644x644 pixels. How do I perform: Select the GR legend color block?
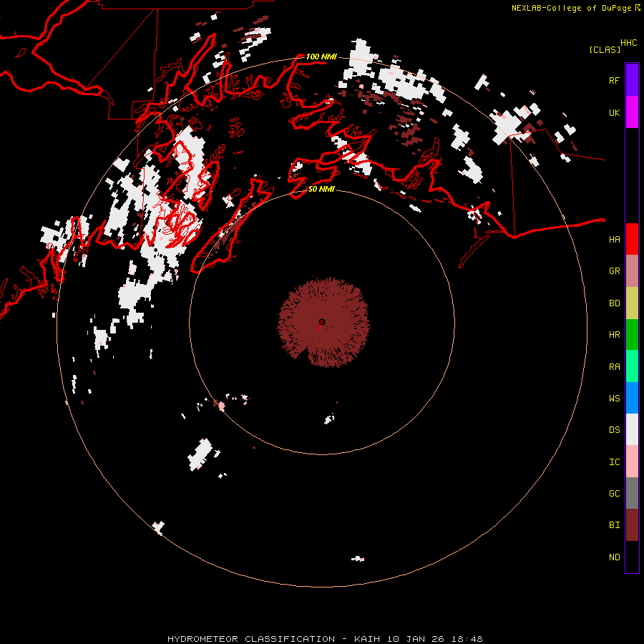coord(632,271)
